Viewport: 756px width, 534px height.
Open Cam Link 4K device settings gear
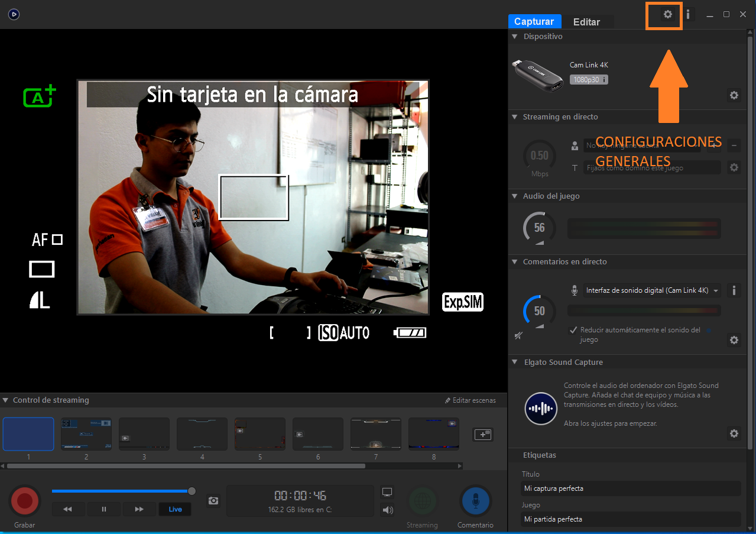[x=734, y=95]
